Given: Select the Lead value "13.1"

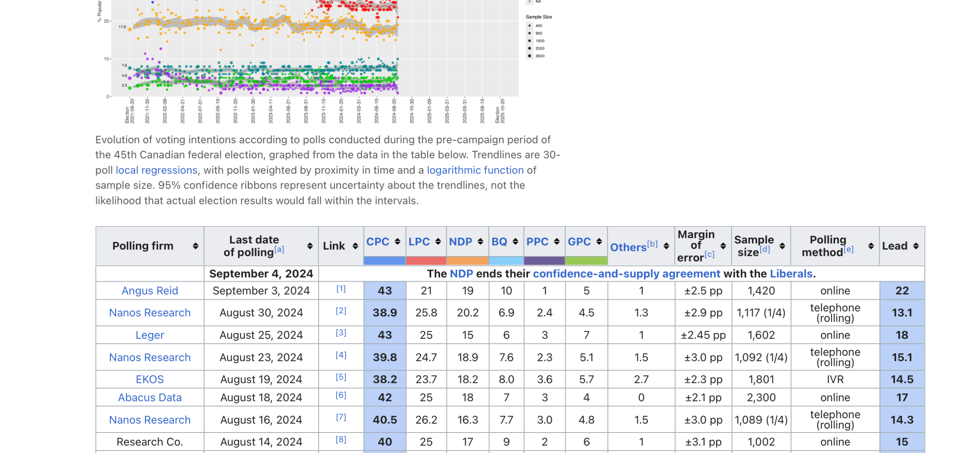Looking at the screenshot, I should 902,313.
